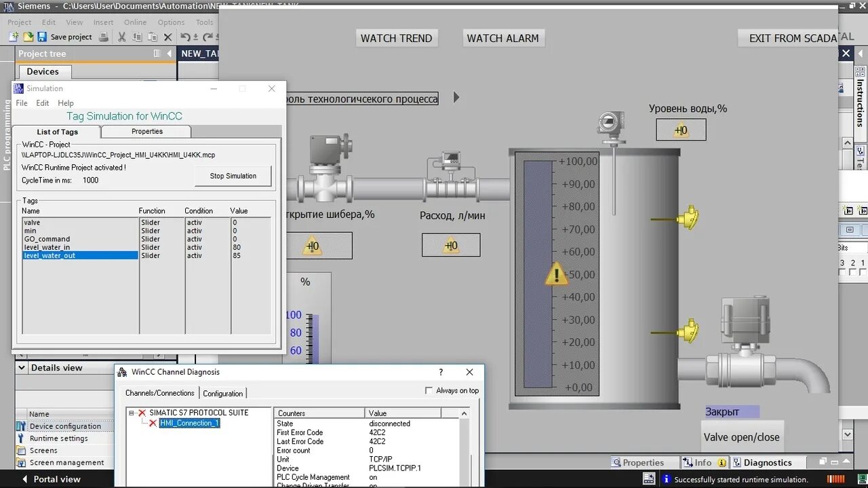Tick the checkbox under bit 3
868x488 pixels.
[842, 272]
